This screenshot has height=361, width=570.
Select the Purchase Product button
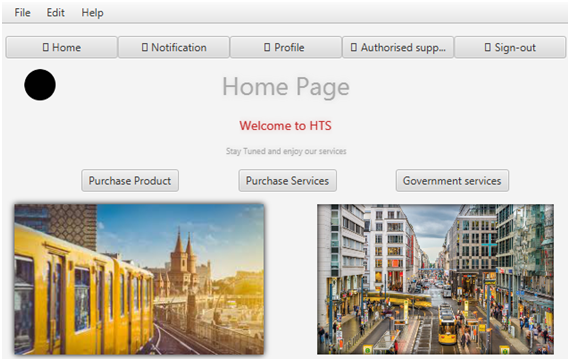pyautogui.click(x=130, y=180)
